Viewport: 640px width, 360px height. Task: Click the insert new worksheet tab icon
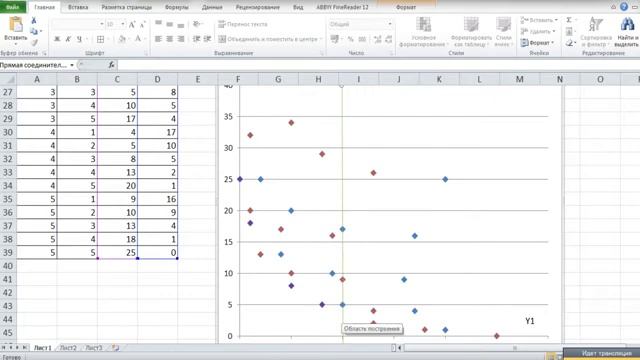[116, 348]
